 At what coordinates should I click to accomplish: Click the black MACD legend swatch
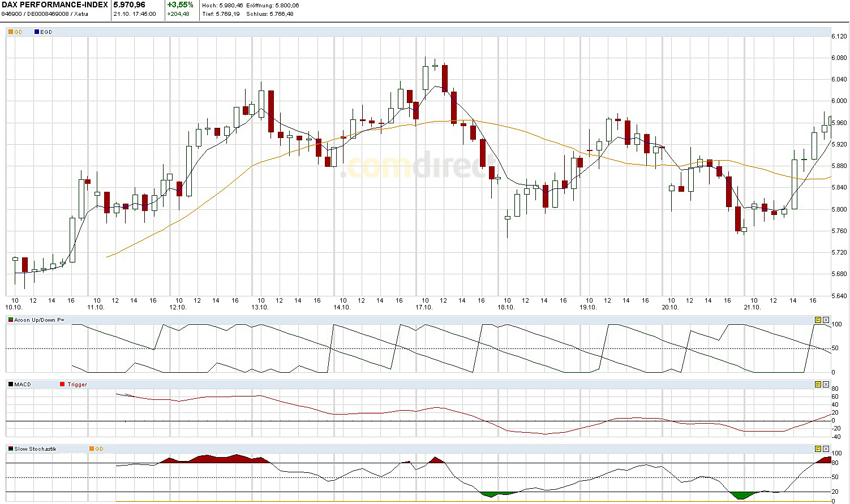(x=11, y=385)
